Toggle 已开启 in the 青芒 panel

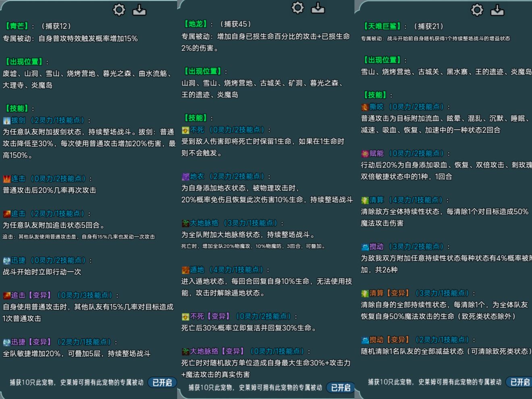162,382
